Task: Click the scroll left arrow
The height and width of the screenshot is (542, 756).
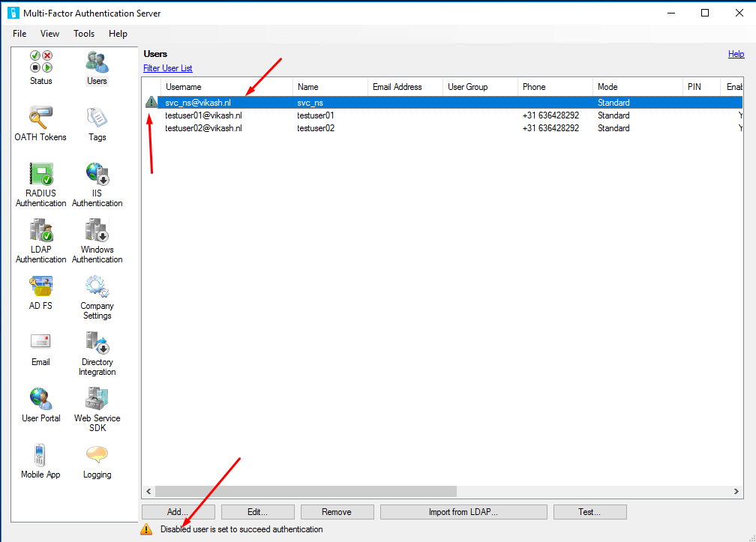Action: point(148,492)
